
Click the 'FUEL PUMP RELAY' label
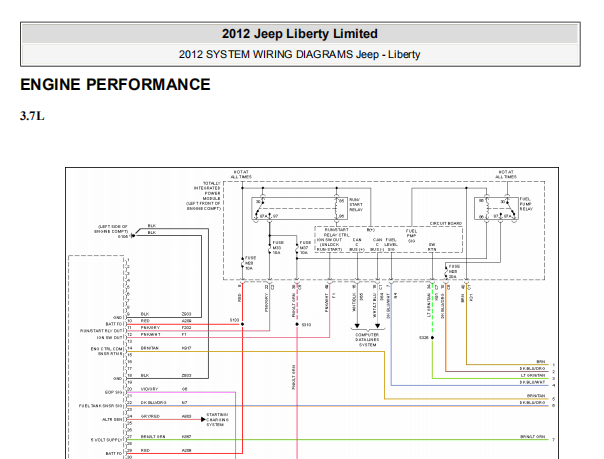[x=526, y=204]
